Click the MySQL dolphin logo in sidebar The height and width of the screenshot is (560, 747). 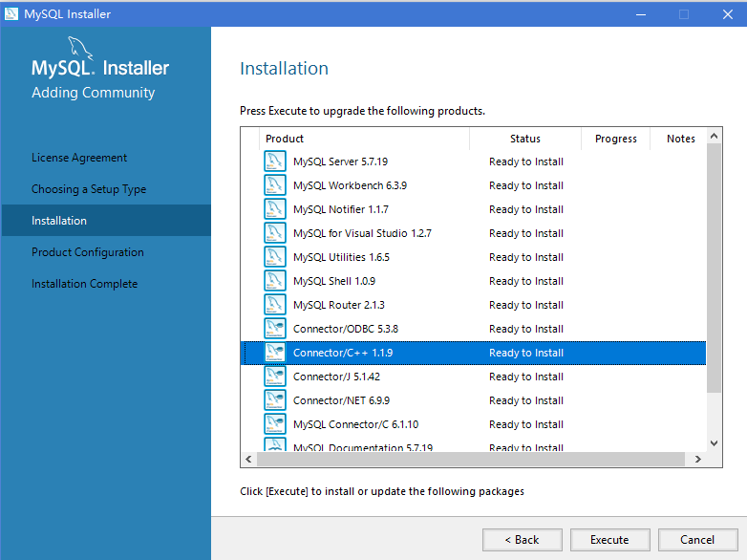(x=80, y=48)
